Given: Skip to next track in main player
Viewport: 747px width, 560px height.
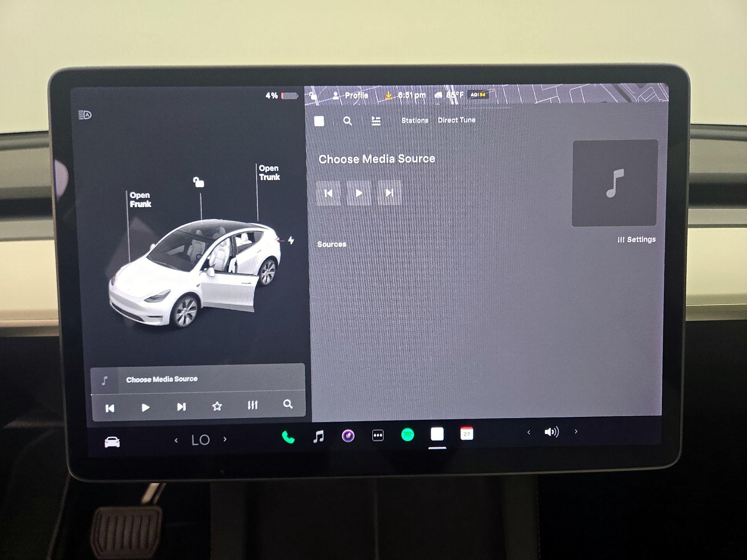Looking at the screenshot, I should (389, 192).
